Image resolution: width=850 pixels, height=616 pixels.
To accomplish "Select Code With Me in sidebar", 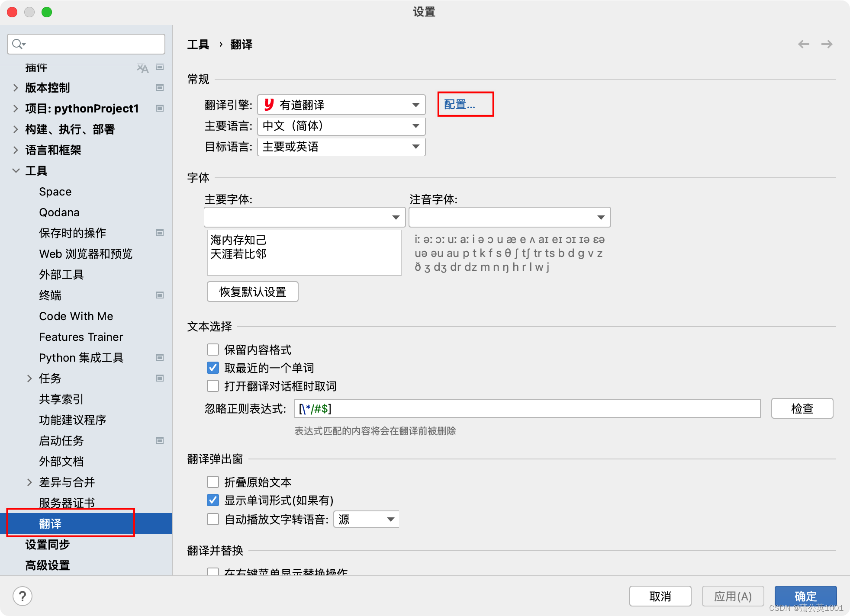I will point(76,316).
